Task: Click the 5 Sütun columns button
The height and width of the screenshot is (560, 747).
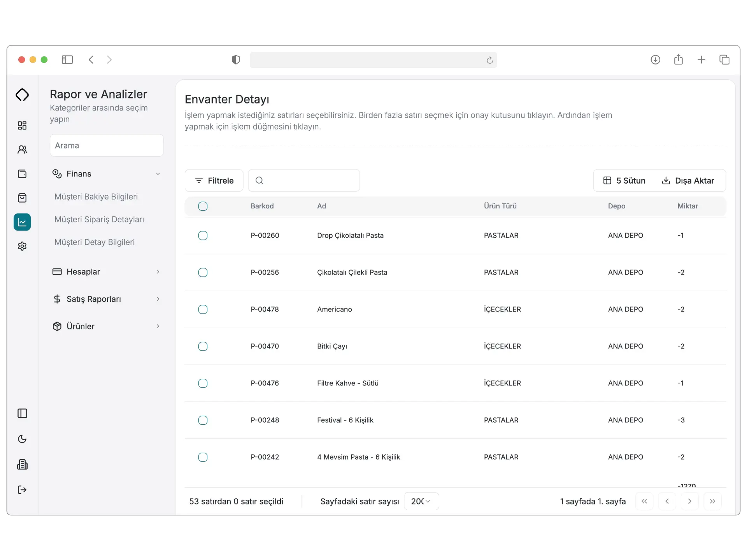Action: pos(624,180)
